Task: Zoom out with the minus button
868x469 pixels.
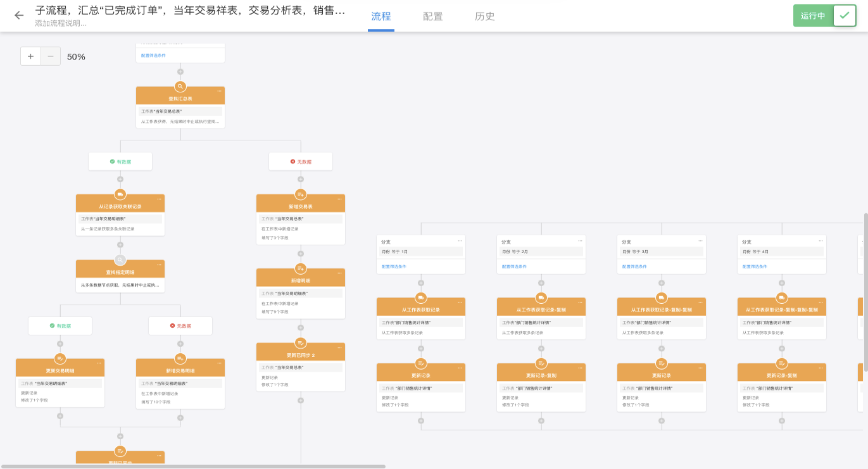Action: point(51,56)
